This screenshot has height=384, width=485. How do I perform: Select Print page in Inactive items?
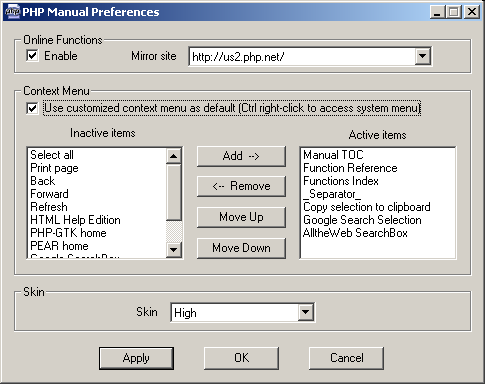(x=54, y=168)
